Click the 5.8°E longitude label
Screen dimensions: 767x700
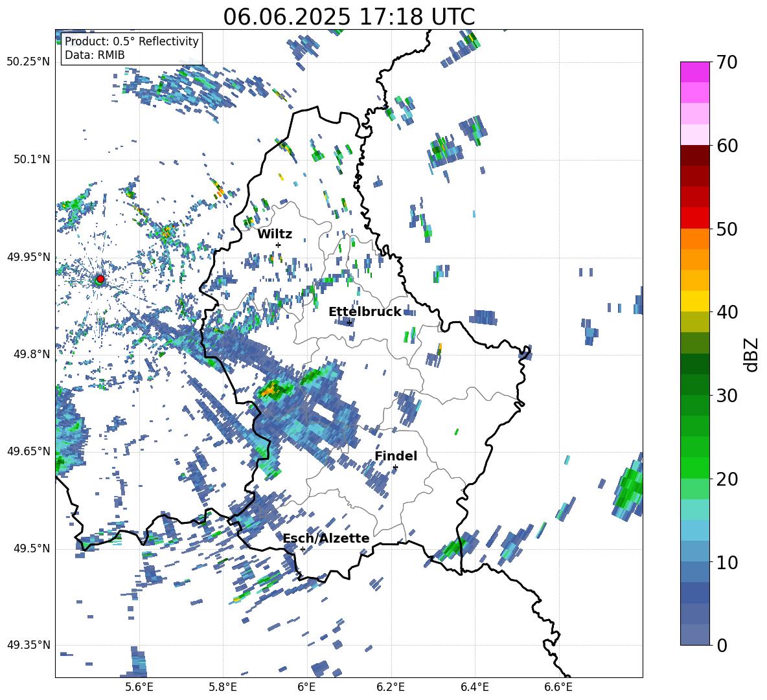tap(223, 687)
